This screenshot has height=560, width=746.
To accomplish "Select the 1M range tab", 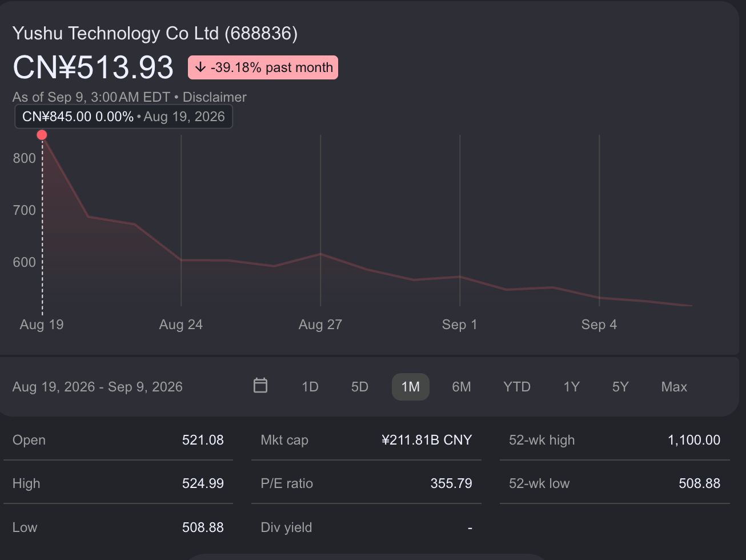I will tap(411, 387).
